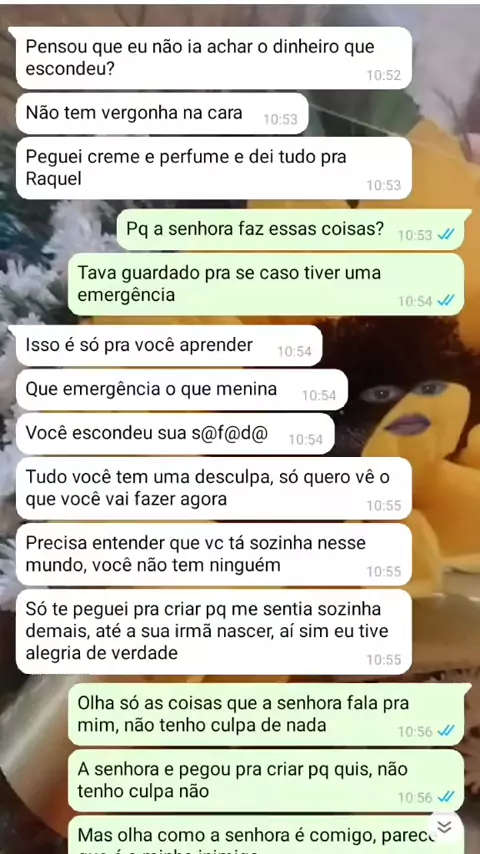The height and width of the screenshot is (854, 480).
Task: Select message 'Só te peguei pra criar'
Action: [x=214, y=632]
